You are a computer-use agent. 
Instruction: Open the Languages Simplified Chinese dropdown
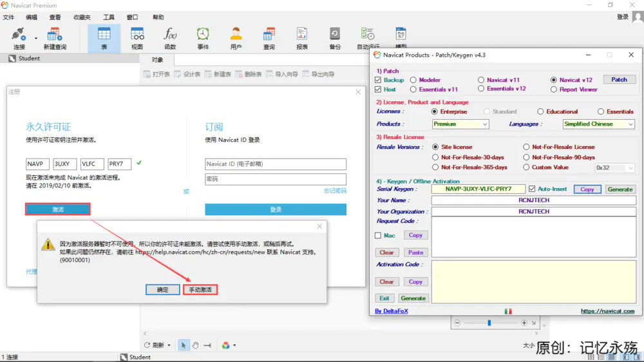point(598,124)
